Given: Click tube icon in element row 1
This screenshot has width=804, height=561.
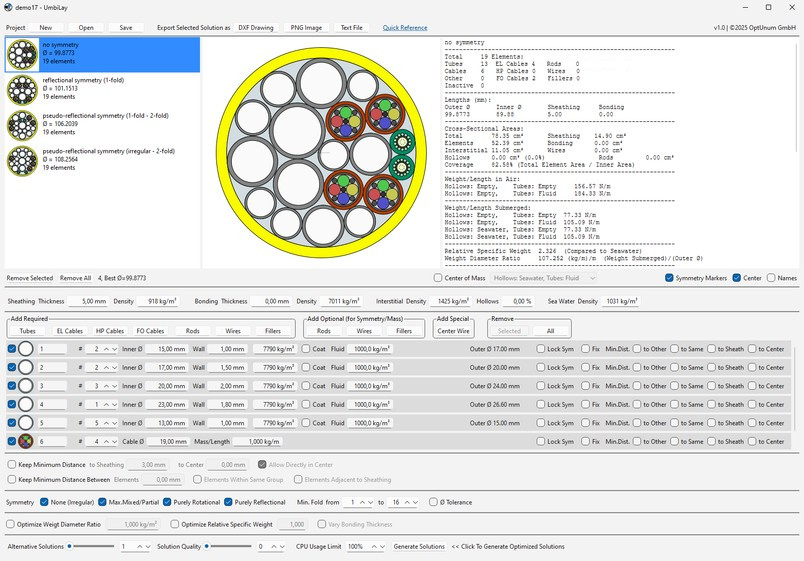Looking at the screenshot, I should click(x=26, y=349).
